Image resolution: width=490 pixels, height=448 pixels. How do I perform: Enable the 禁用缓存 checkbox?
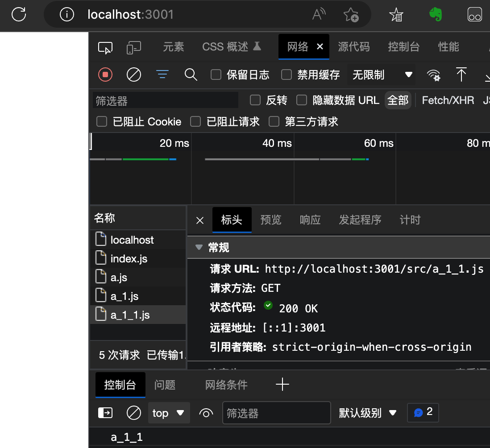coord(287,75)
